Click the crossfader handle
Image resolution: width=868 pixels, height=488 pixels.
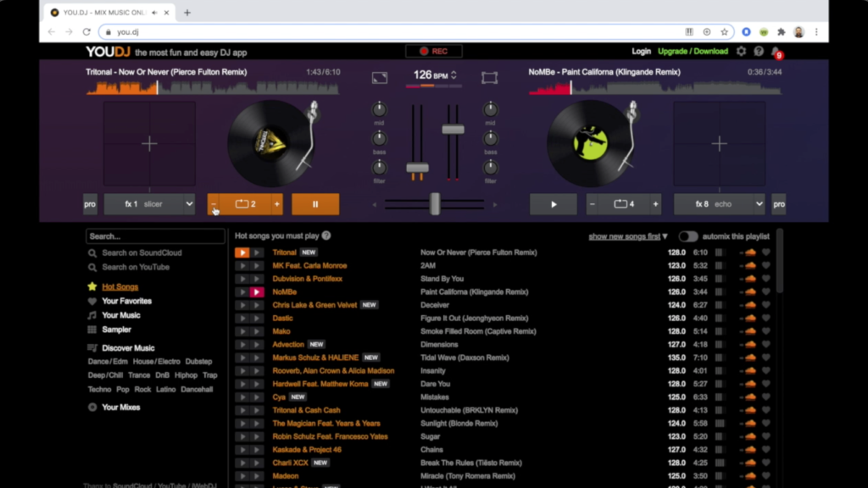click(435, 204)
